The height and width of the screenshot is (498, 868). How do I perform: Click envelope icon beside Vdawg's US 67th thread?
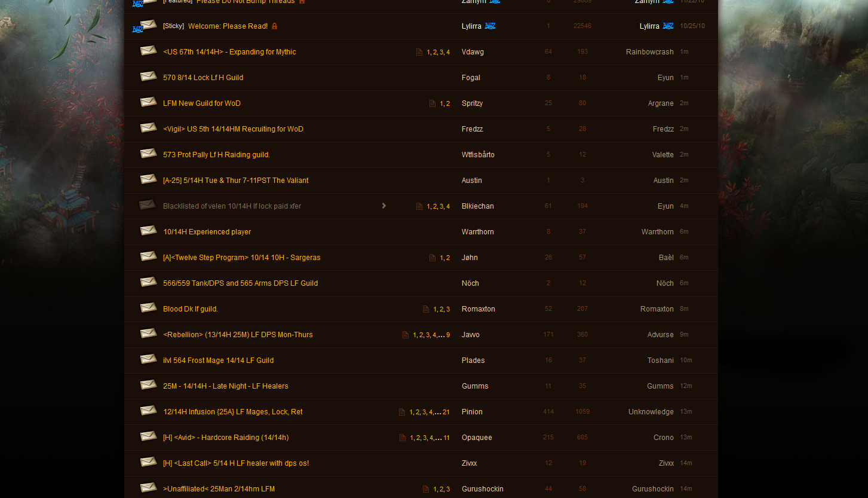tap(148, 51)
